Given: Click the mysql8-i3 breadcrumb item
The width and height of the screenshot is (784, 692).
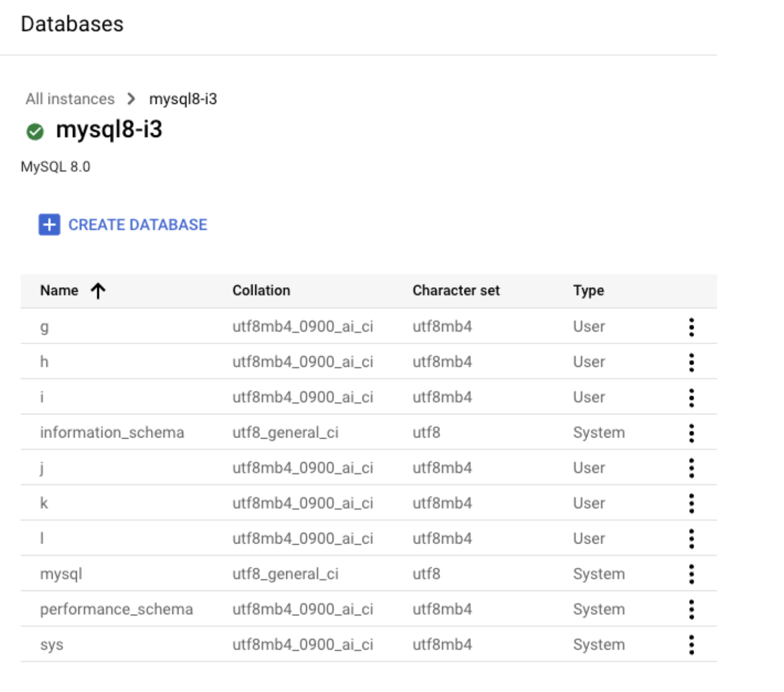Looking at the screenshot, I should click(183, 99).
